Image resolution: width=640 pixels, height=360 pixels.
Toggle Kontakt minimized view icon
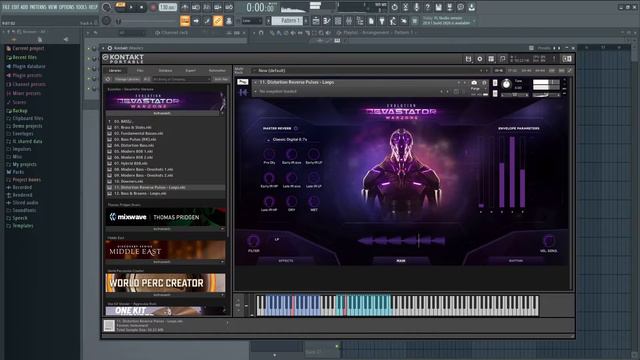502,59
